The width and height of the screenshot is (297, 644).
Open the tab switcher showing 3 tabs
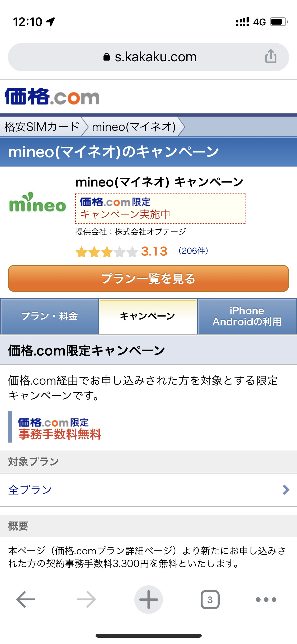click(x=210, y=599)
